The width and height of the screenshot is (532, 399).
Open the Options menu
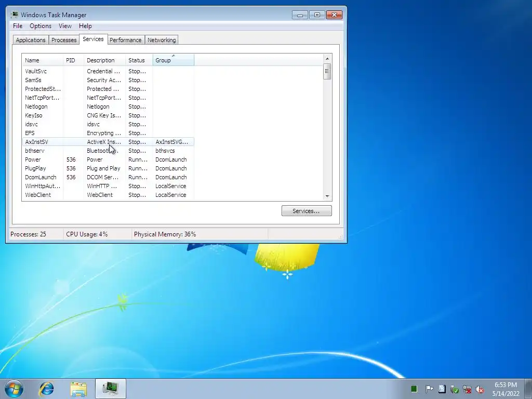click(41, 26)
